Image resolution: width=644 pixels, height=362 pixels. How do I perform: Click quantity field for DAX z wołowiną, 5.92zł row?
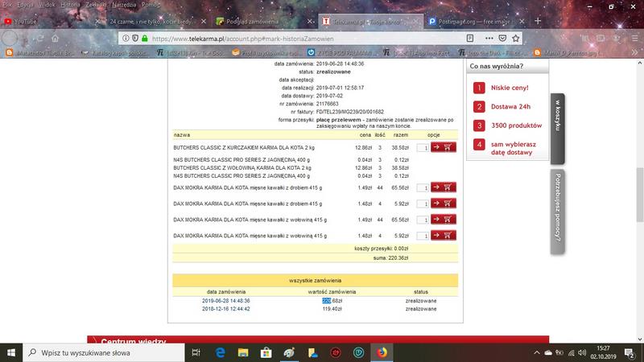pyautogui.click(x=423, y=236)
